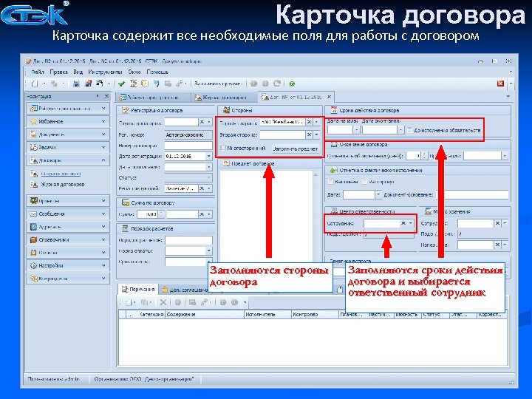The width and height of the screenshot is (532, 399).
Task: Click the Задачи icon in navigation panel
Action: pos(33,147)
